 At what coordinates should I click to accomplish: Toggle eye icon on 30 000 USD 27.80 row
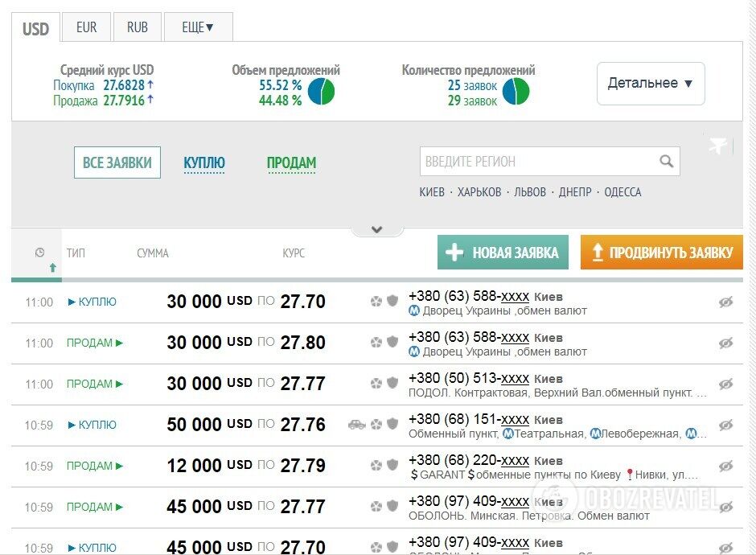(x=725, y=343)
